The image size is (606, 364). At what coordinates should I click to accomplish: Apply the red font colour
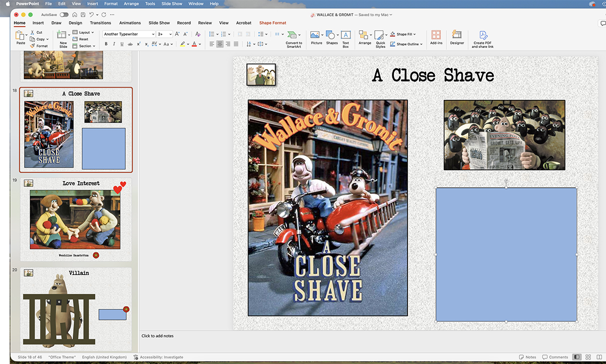pos(194,44)
